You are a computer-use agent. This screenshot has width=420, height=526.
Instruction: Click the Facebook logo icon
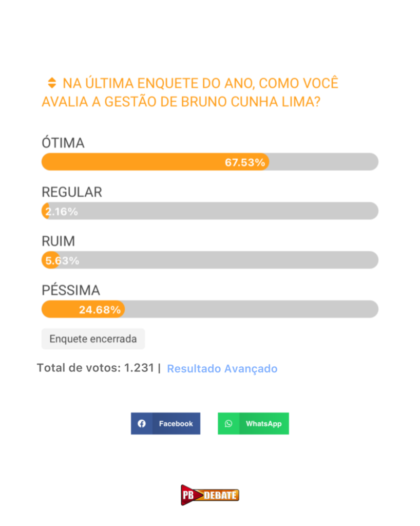tap(142, 424)
